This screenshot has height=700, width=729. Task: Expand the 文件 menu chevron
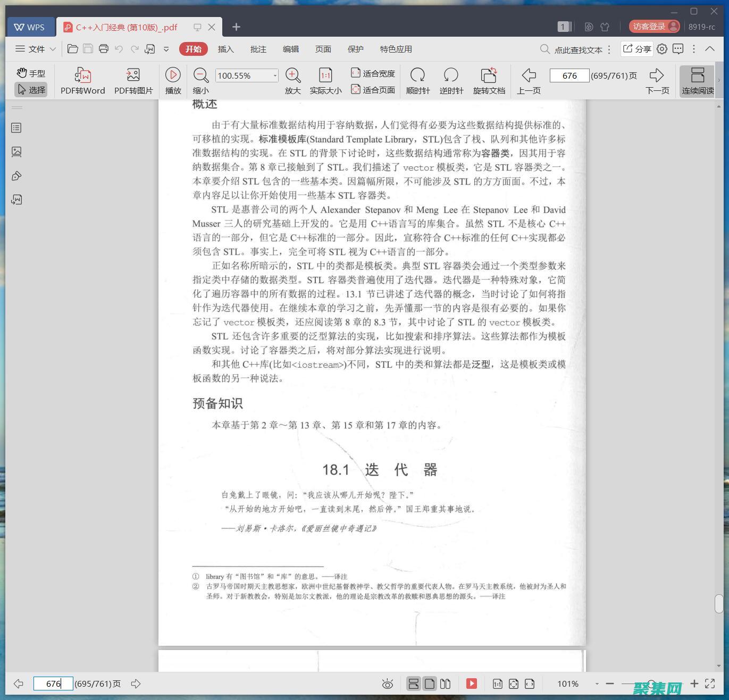[53, 49]
